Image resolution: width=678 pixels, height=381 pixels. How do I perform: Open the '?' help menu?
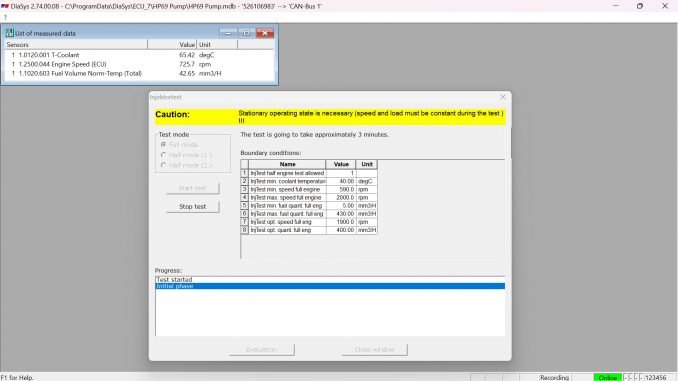pyautogui.click(x=5, y=17)
